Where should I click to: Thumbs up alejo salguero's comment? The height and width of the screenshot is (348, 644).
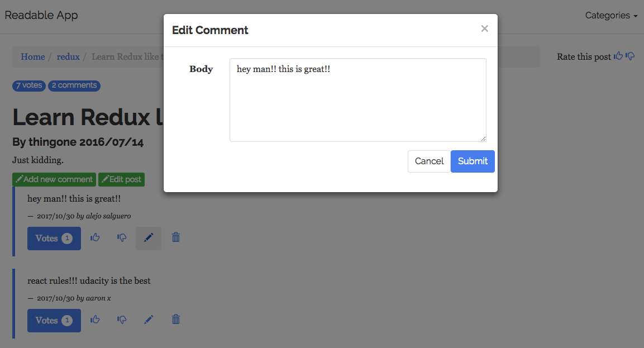click(95, 237)
